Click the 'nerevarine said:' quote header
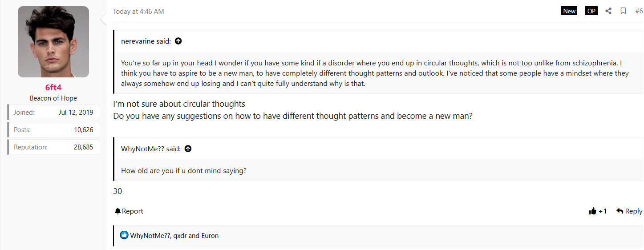Screen dimensions: 644x250 tap(146, 41)
